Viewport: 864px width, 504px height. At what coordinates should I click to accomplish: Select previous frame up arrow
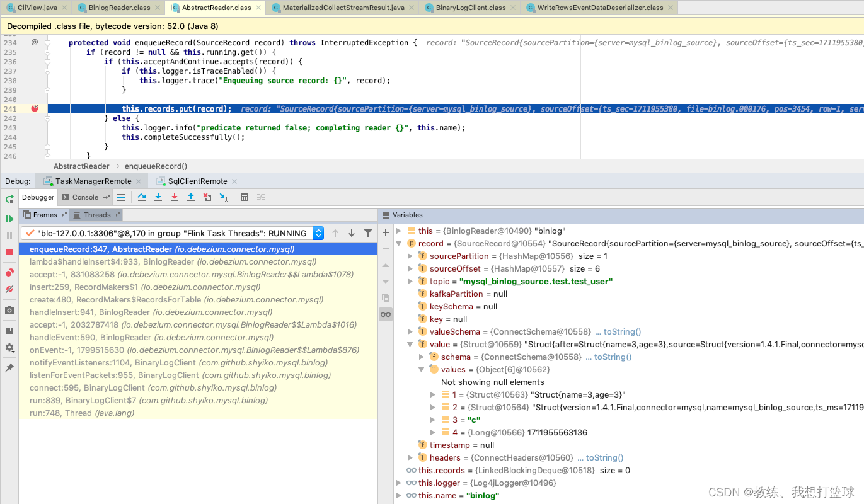335,233
